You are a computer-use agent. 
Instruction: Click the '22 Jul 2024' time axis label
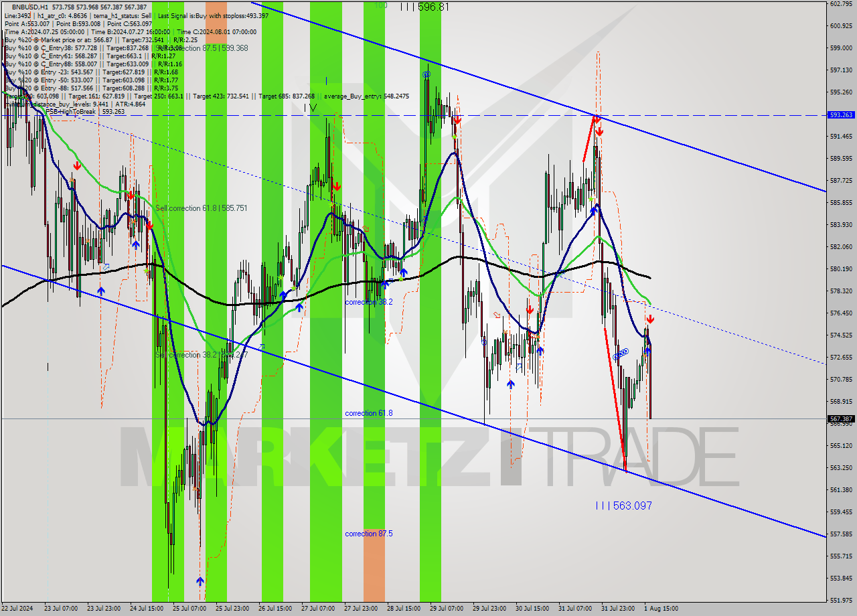point(18,609)
